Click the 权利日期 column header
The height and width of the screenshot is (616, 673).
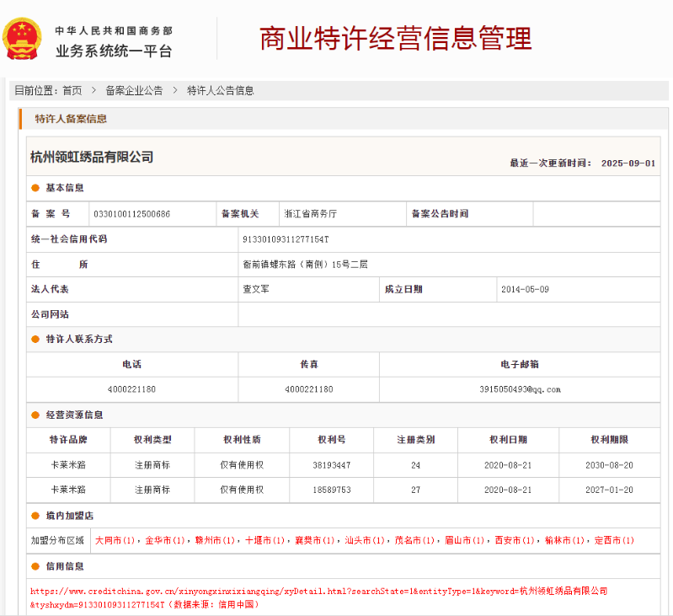(x=508, y=440)
